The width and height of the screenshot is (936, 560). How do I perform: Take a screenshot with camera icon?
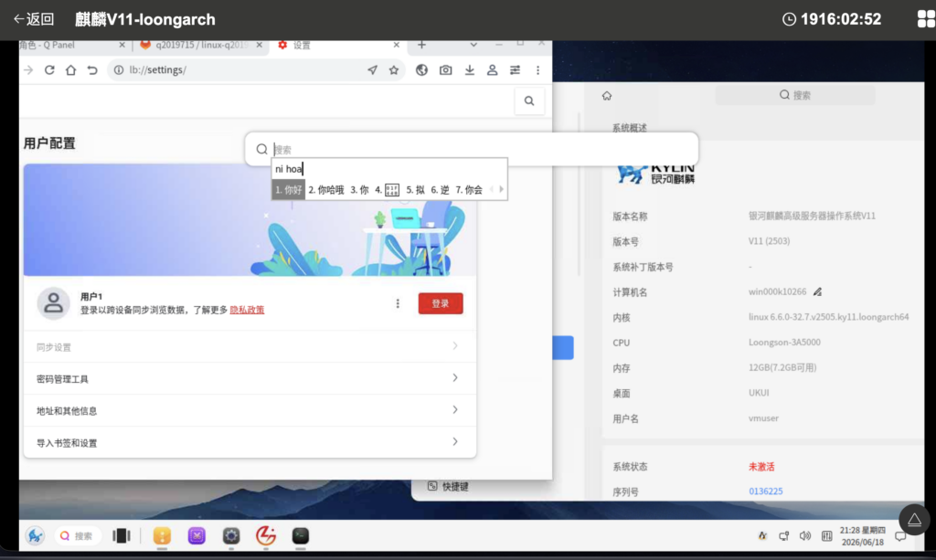click(446, 69)
